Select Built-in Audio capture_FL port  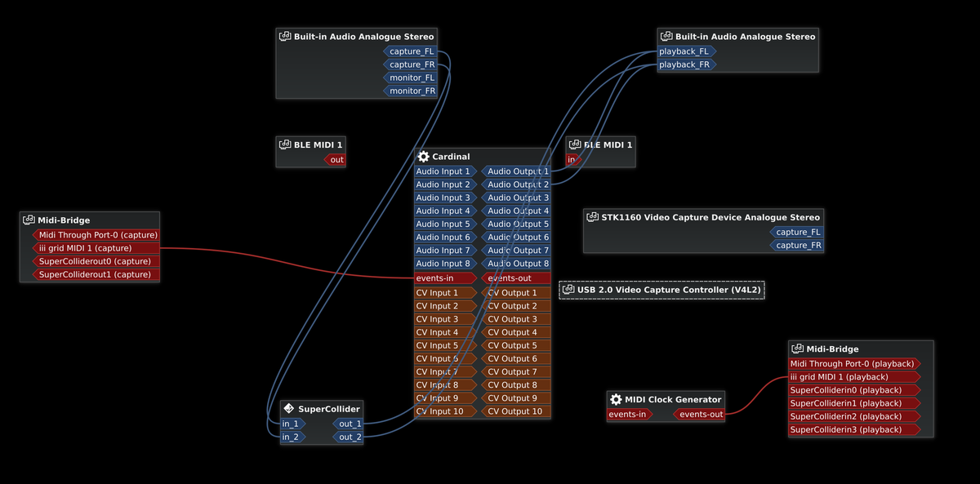pyautogui.click(x=412, y=51)
